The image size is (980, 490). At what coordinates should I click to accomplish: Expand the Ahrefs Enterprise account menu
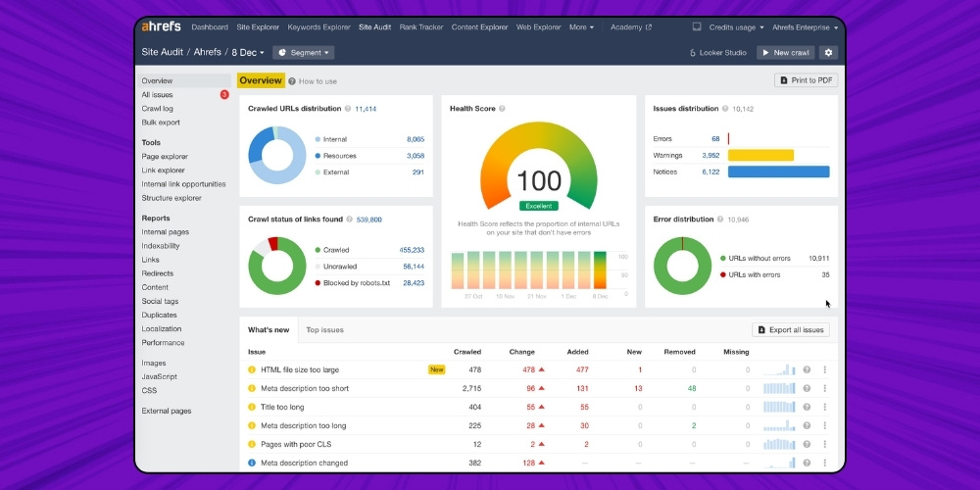(805, 27)
